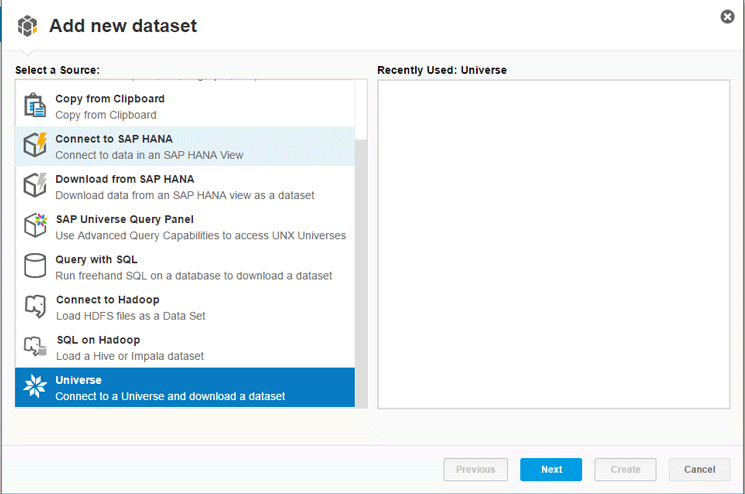
Task: Select 'Query with SQL' source title
Action: [96, 260]
